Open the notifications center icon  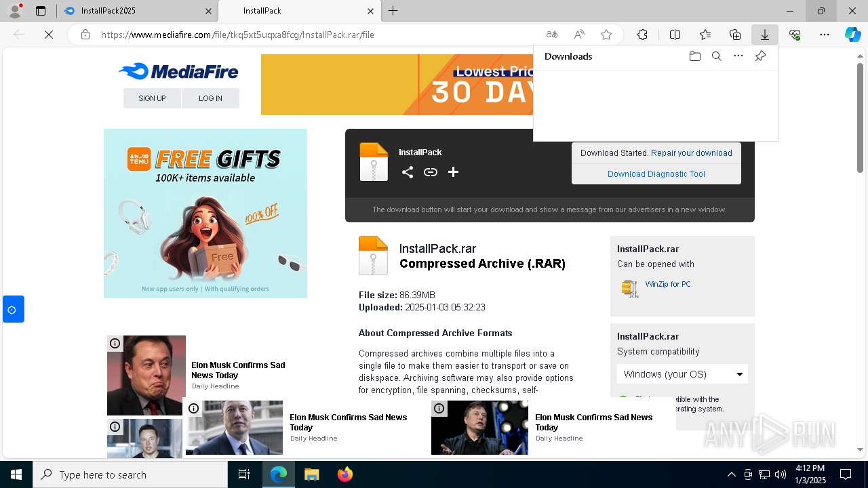tap(846, 474)
